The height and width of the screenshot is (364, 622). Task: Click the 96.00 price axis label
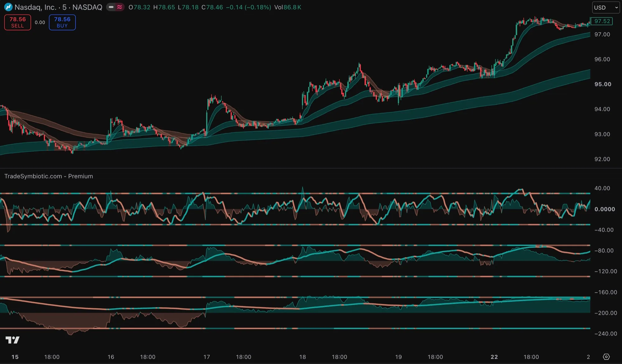602,59
